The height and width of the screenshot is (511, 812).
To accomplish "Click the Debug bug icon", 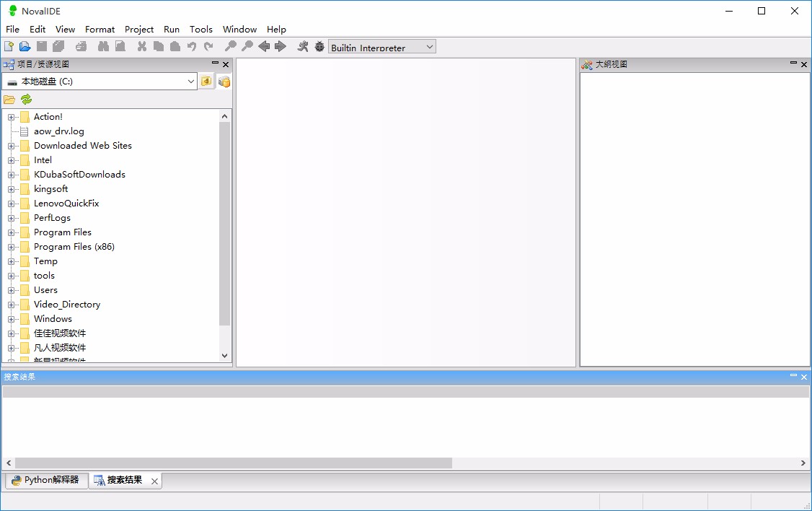I will [319, 47].
